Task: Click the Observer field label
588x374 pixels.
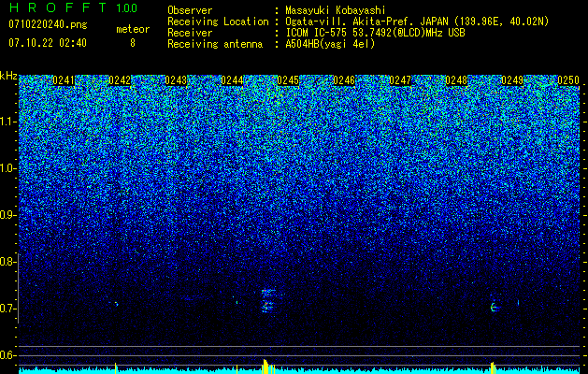Action: click(190, 10)
